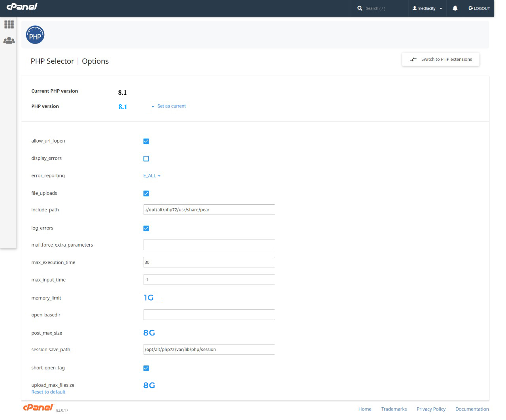Click the LOGOUT button
The height and width of the screenshot is (420, 506).
pyautogui.click(x=479, y=8)
